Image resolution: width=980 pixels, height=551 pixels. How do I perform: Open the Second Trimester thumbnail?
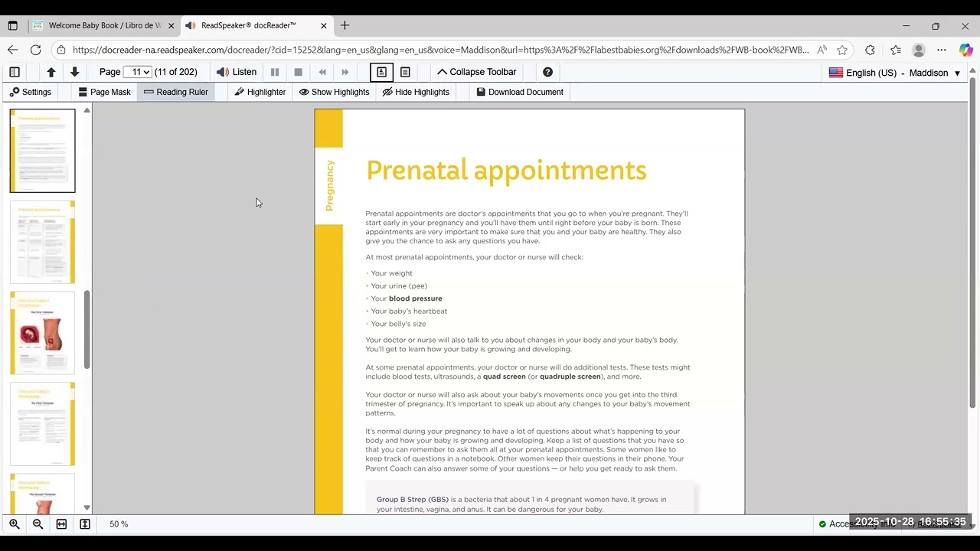click(x=42, y=494)
